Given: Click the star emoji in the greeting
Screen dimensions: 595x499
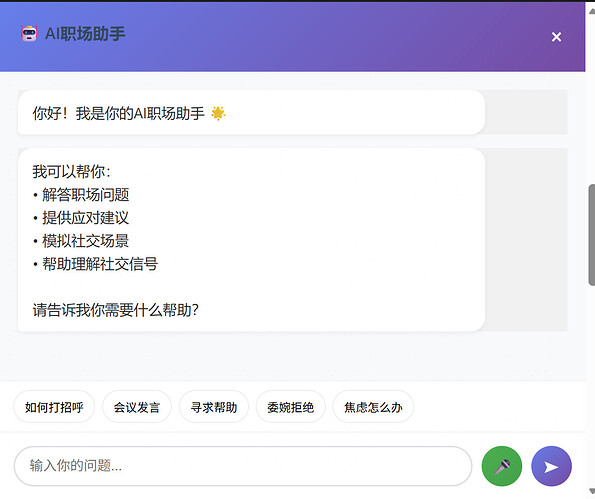Looking at the screenshot, I should point(218,113).
